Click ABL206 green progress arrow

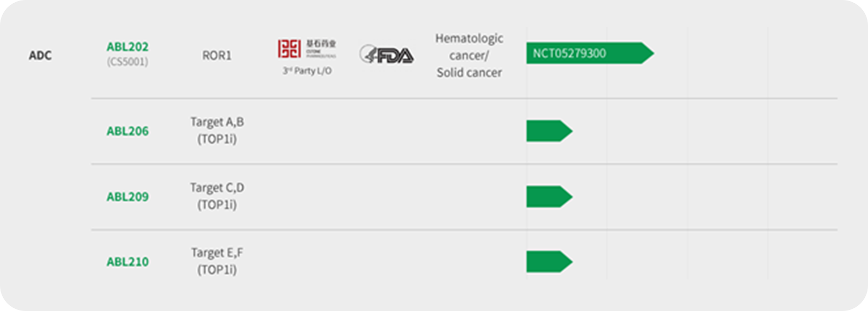[x=549, y=131]
